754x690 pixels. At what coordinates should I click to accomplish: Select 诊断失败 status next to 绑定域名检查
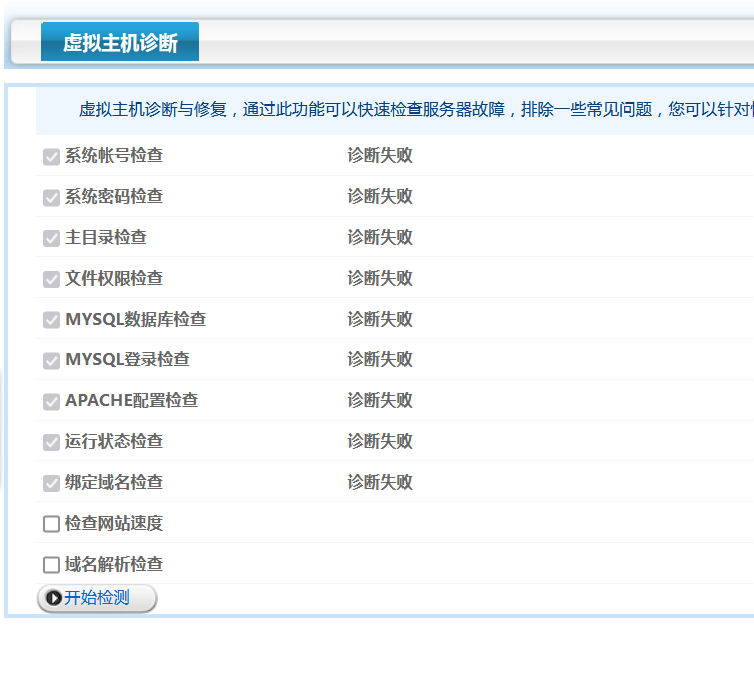(380, 482)
